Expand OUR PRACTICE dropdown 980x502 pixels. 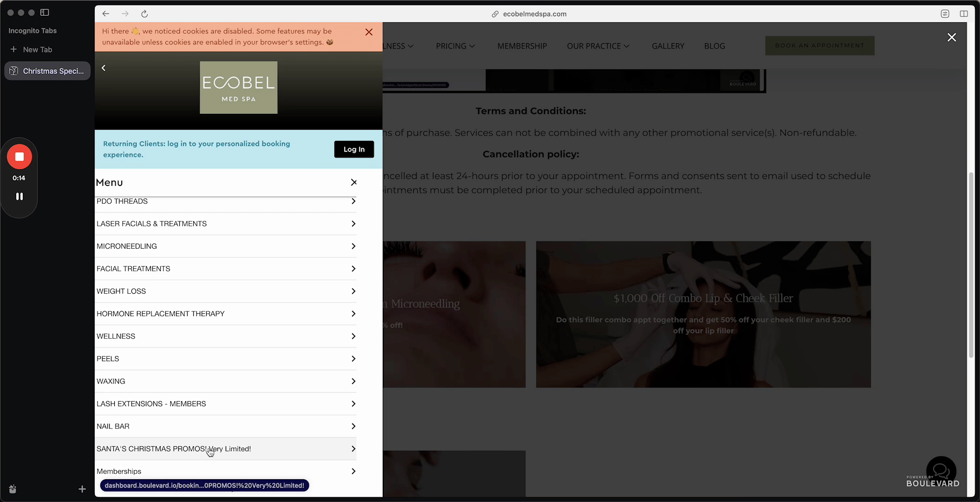click(x=598, y=46)
